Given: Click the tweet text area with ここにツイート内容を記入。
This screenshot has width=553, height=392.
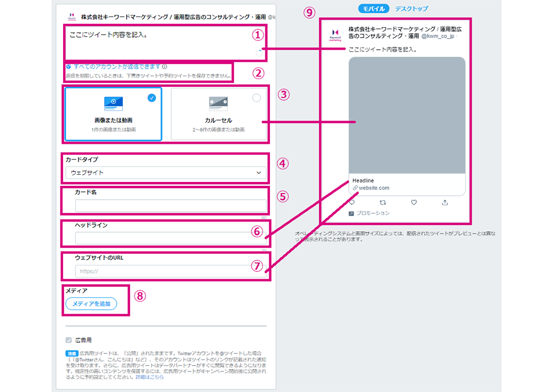Looking at the screenshot, I should 165,43.
